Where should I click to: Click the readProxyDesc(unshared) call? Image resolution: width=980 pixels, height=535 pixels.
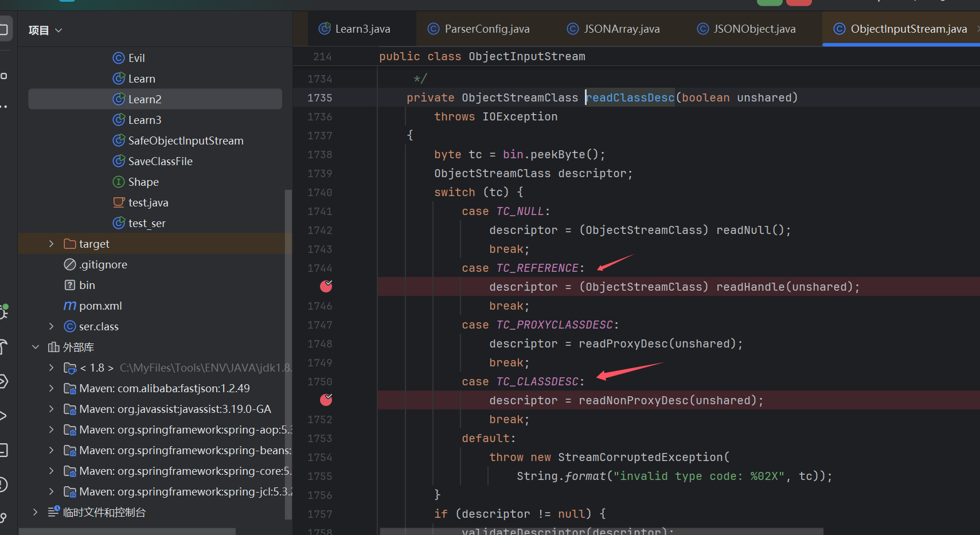[657, 343]
